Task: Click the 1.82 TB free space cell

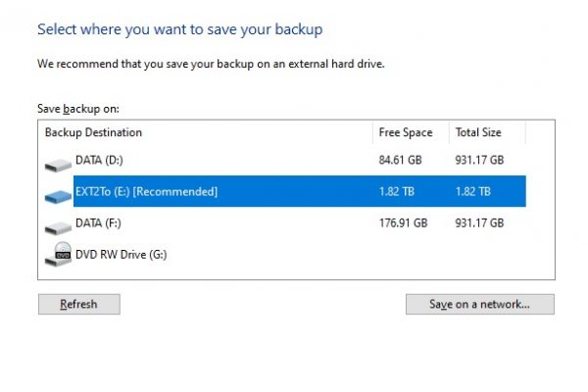Action: coord(396,192)
